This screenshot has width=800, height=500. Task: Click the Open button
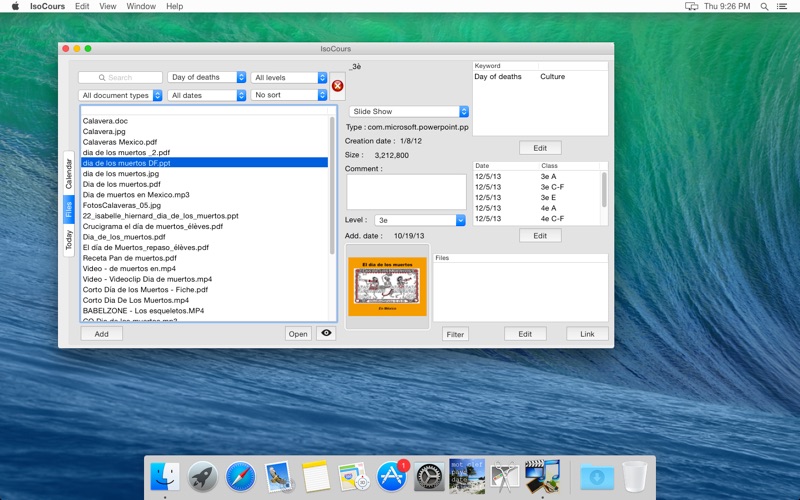[x=298, y=334]
